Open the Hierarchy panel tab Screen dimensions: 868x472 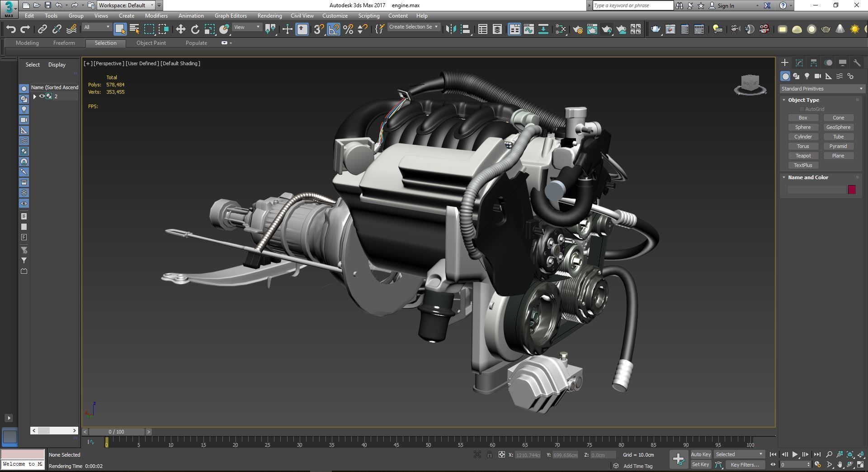[814, 63]
